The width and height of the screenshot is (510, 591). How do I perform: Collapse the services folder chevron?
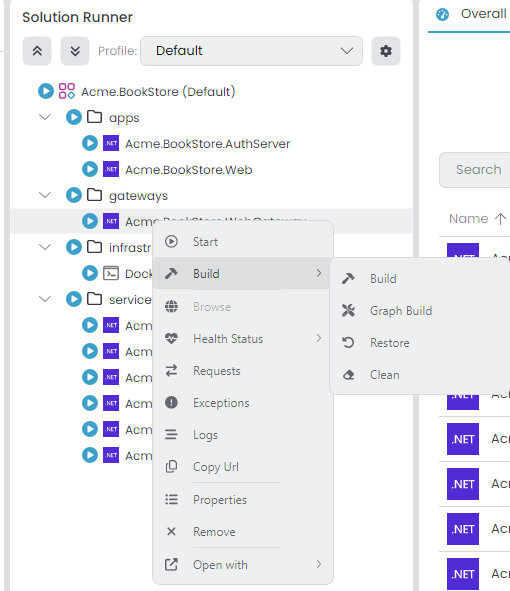tap(45, 299)
